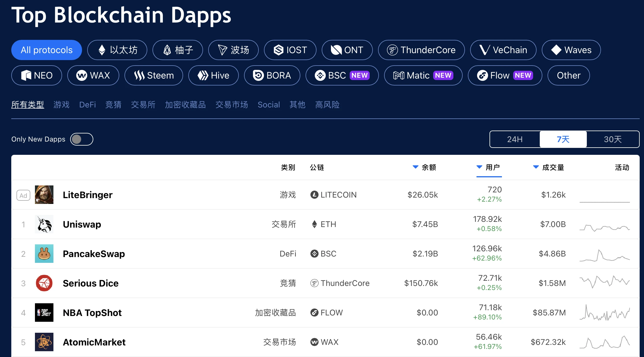Viewport: 644px width, 357px height.
Task: Click ThunderCore chain label in Serious Dice row
Action: [340, 283]
